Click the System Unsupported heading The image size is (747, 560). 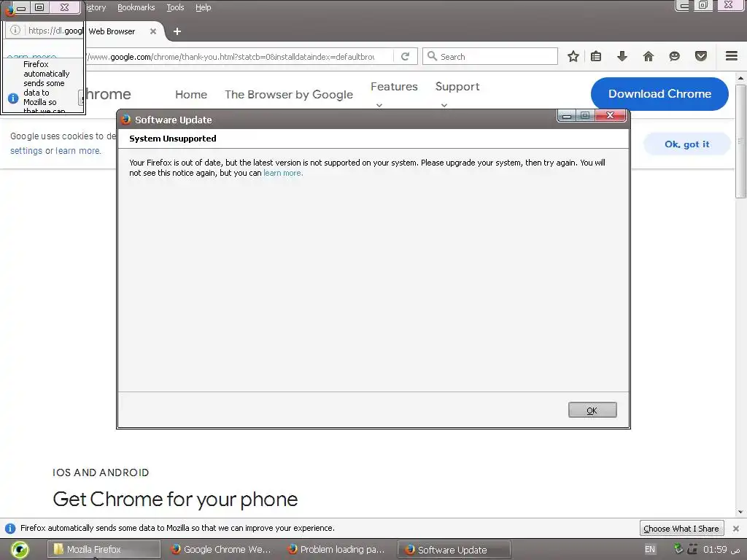pos(172,139)
